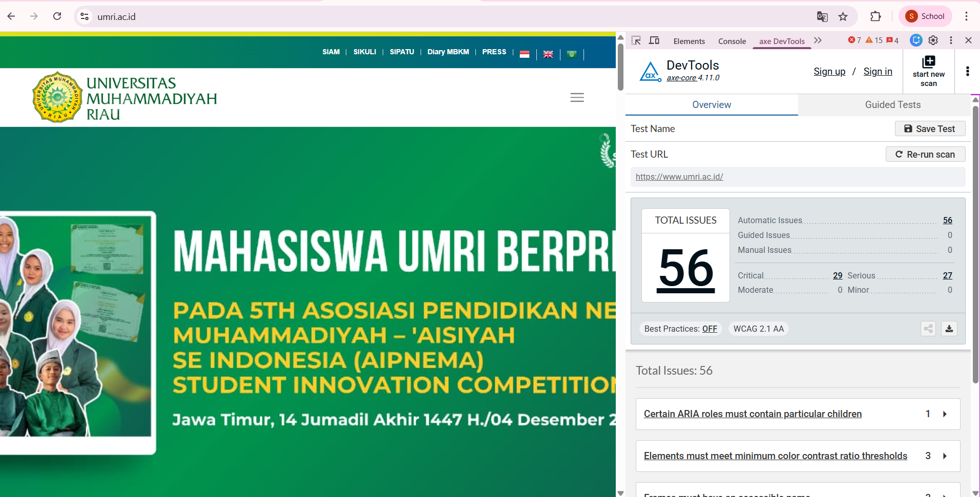Open DevTools settings gear
980x497 pixels.
(x=933, y=40)
